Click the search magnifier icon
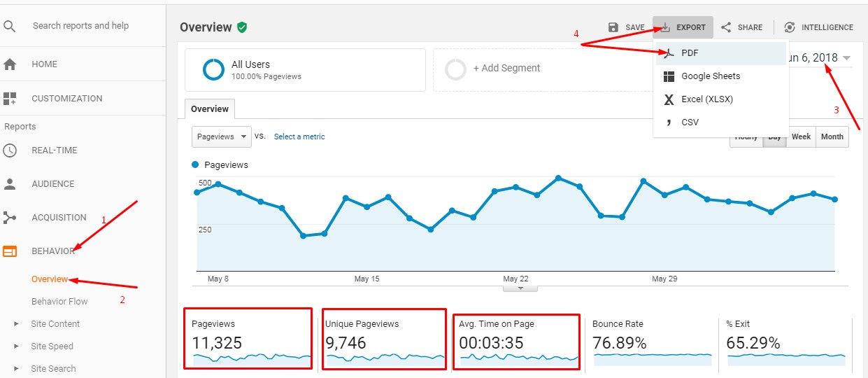This screenshot has width=868, height=378. coord(9,27)
